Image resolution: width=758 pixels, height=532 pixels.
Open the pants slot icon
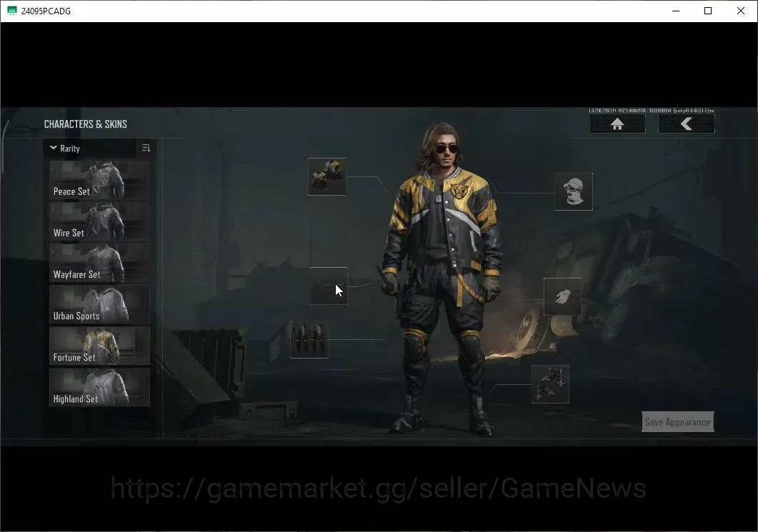[309, 339]
